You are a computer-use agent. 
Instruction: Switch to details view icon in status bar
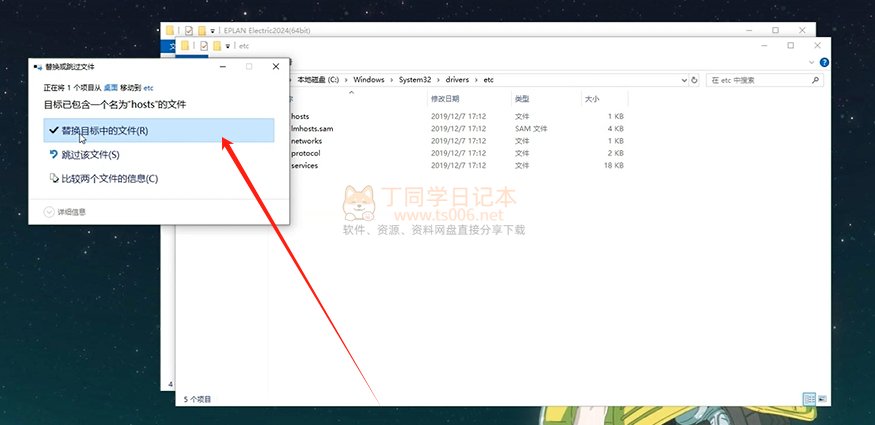pos(809,399)
